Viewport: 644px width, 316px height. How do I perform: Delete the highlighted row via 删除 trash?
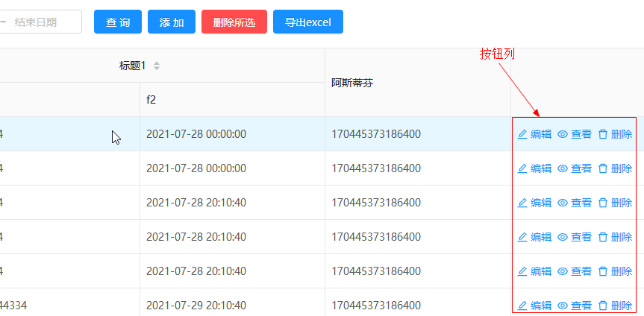point(615,134)
